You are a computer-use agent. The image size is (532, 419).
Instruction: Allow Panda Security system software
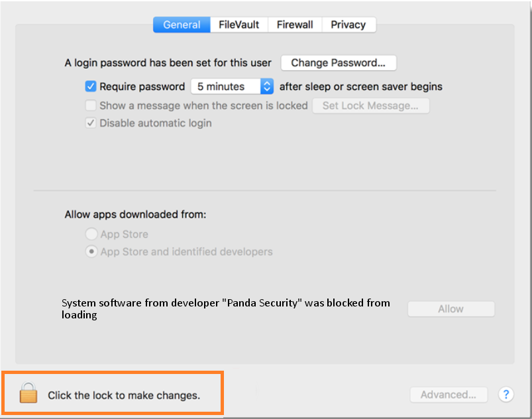point(451,309)
